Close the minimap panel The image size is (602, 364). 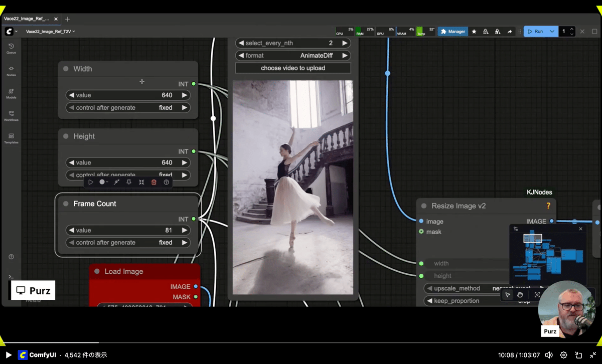(580, 229)
